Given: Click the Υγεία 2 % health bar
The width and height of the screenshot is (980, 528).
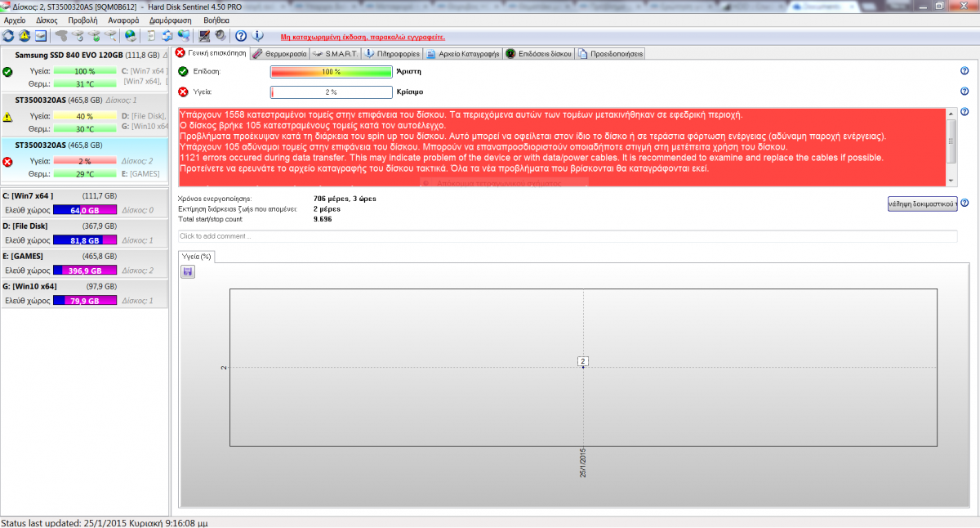Looking at the screenshot, I should coord(332,92).
